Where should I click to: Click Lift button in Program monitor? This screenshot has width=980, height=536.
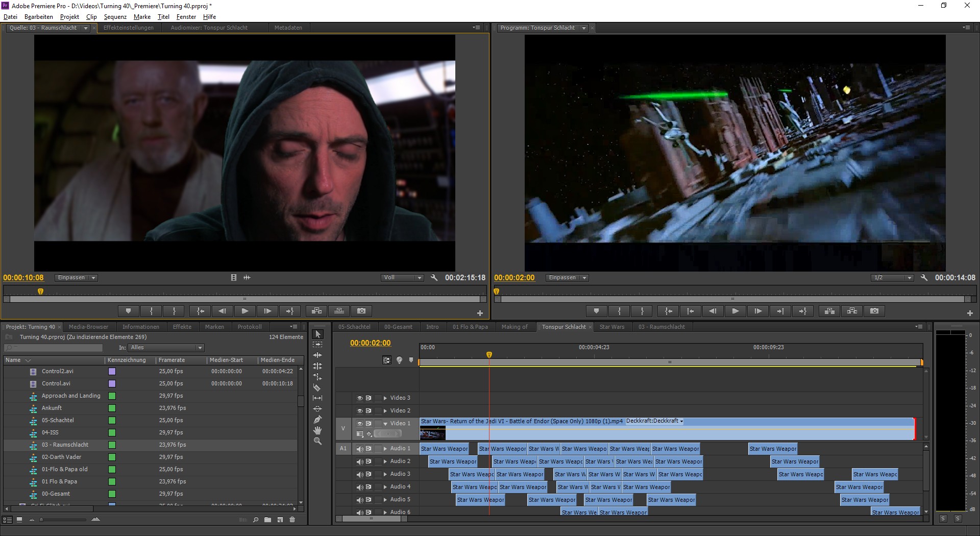[x=829, y=311]
